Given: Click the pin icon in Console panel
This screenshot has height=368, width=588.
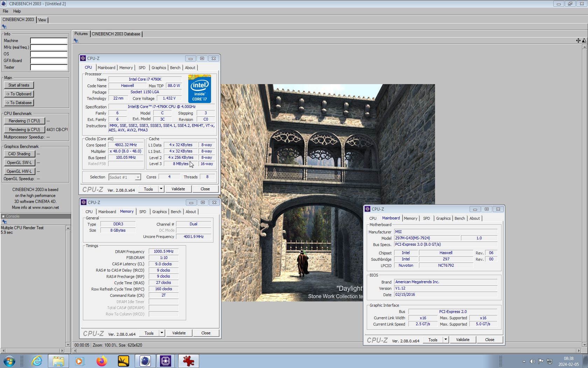Looking at the screenshot, I should 4,222.
